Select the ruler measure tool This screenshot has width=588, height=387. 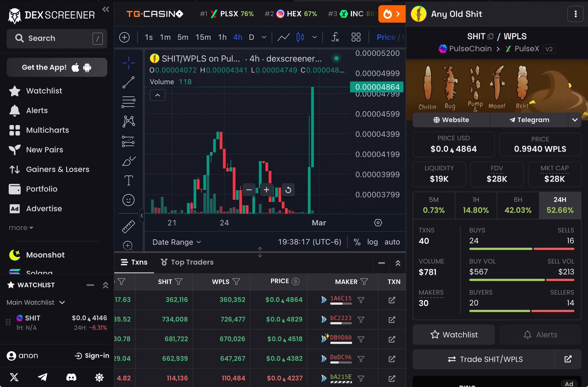click(x=128, y=226)
